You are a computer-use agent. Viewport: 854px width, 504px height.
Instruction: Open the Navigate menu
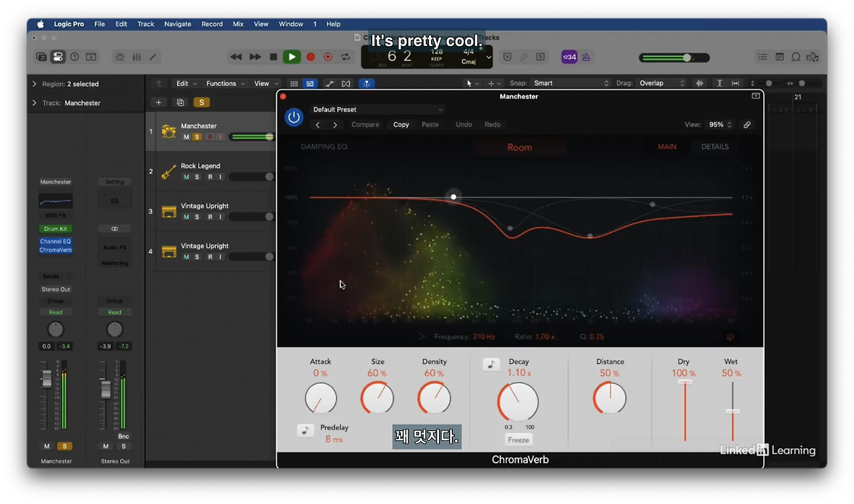pyautogui.click(x=177, y=24)
